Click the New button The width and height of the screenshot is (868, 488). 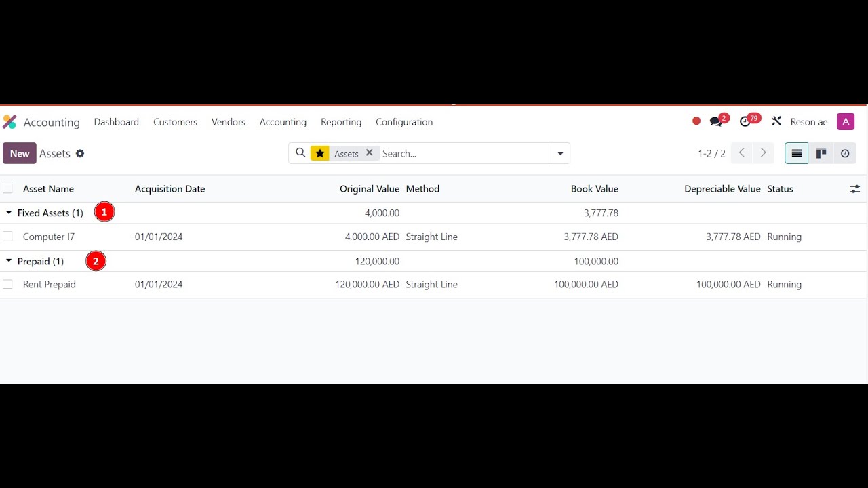tap(20, 153)
